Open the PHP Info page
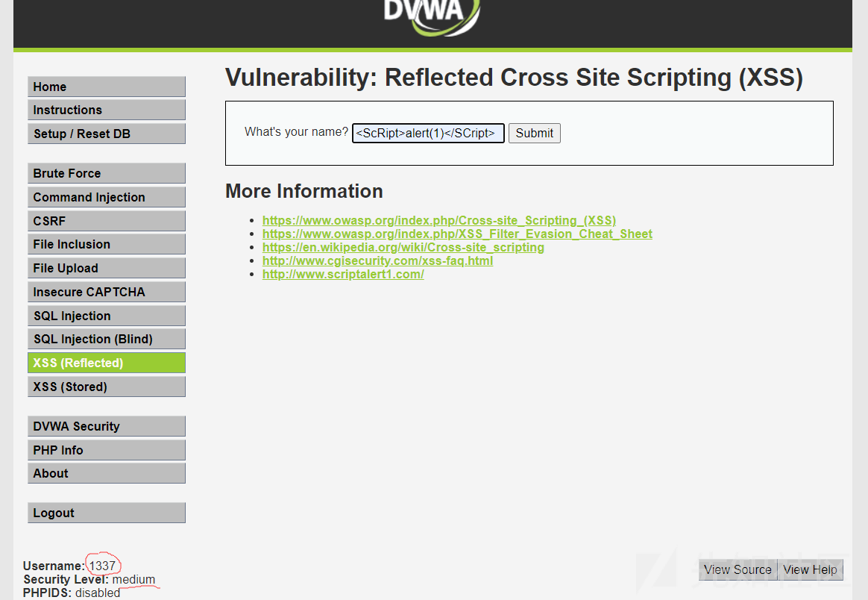This screenshot has height=600, width=868. pos(107,451)
